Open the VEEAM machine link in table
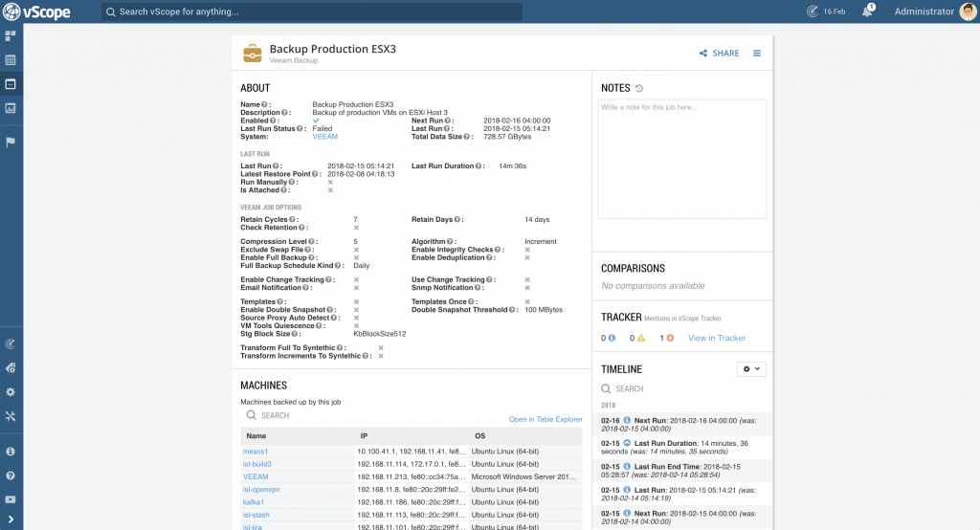This screenshot has height=530, width=980. 256,476
